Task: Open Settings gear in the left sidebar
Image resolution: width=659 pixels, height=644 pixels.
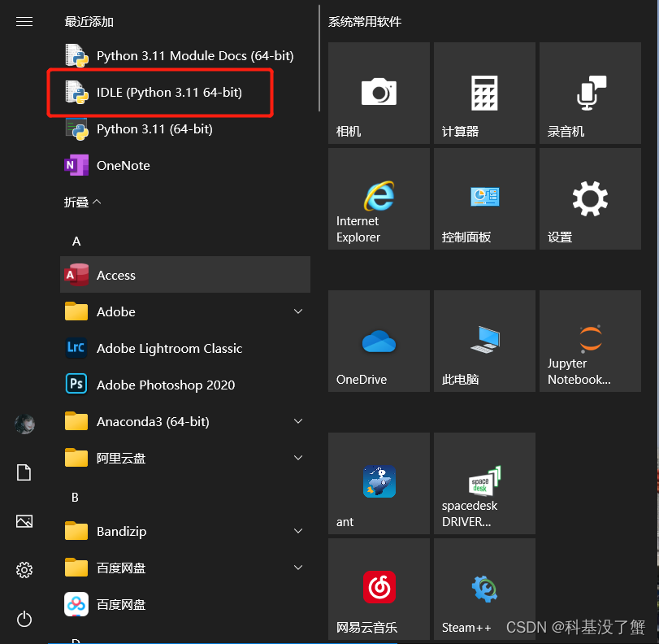Action: (x=24, y=570)
